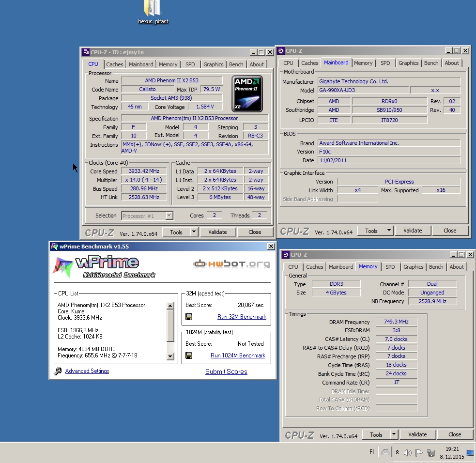Open the volume speaker tray icon
476x463 pixels.
click(x=407, y=453)
